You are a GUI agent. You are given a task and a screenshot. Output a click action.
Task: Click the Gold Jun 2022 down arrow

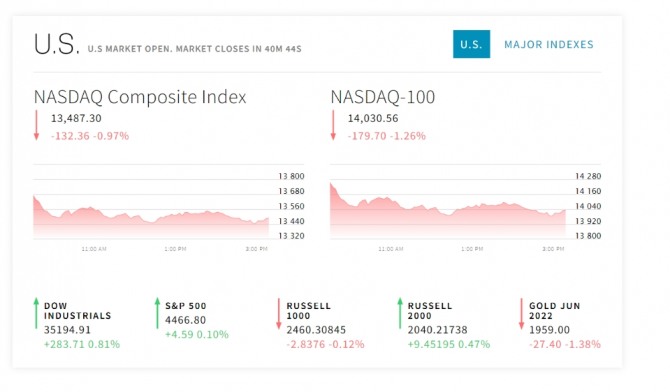(x=521, y=314)
